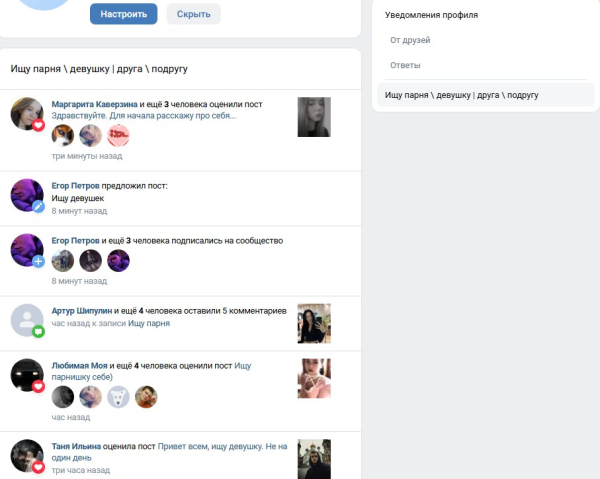The height and width of the screenshot is (479, 600).
Task: Open the Ответы notifications tab
Action: [x=405, y=65]
